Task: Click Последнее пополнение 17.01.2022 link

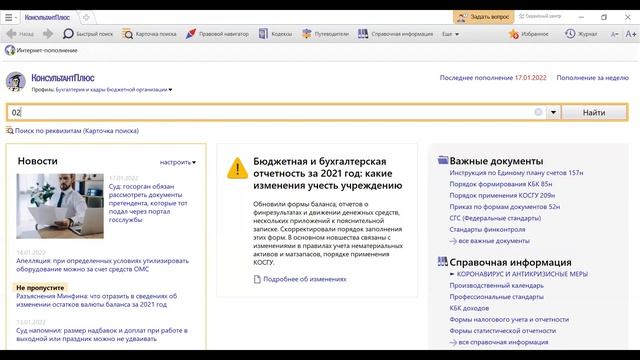Action: (493, 78)
